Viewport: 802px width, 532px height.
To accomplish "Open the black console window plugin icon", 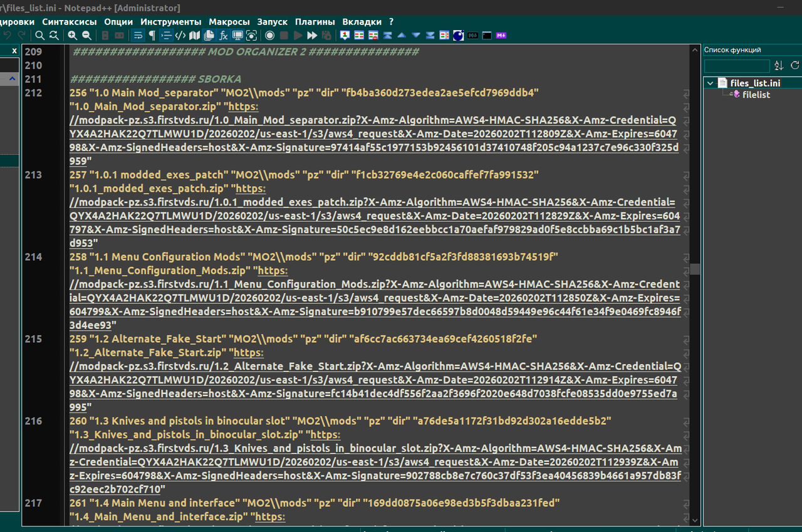I will 487,36.
